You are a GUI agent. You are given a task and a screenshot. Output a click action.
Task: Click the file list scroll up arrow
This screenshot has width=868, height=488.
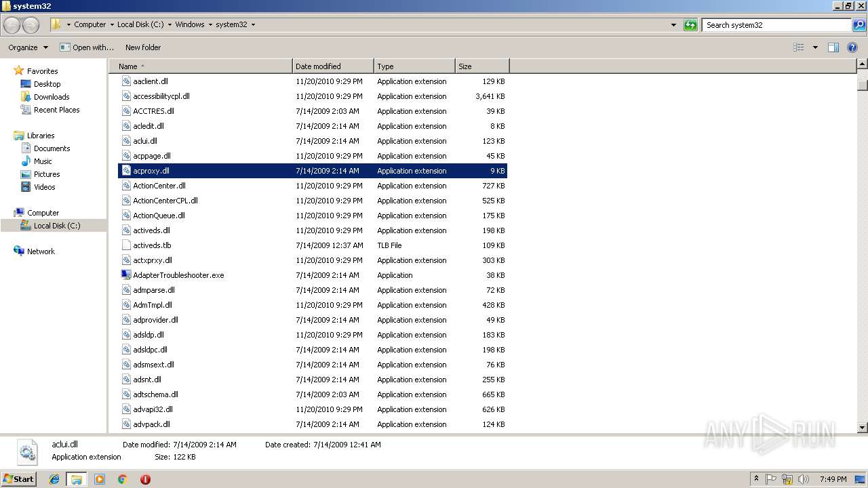(863, 64)
